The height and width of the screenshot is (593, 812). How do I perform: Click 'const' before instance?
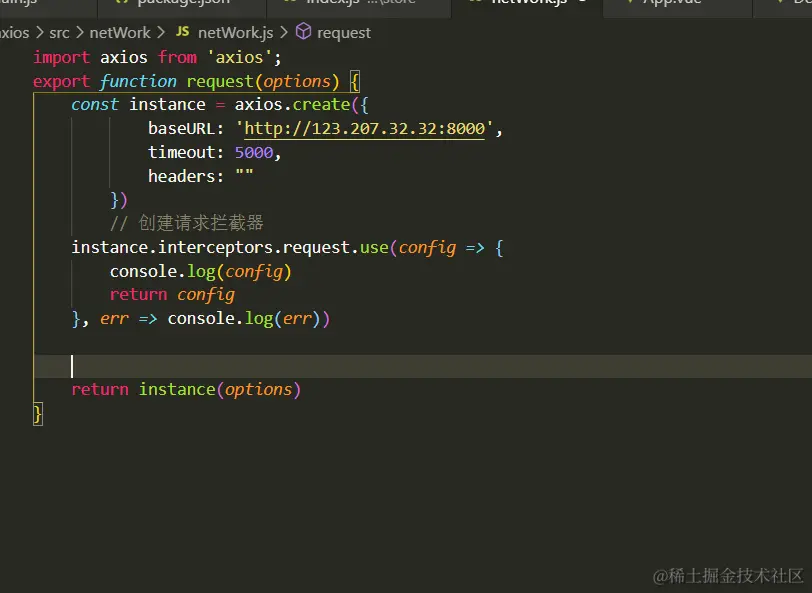95,104
